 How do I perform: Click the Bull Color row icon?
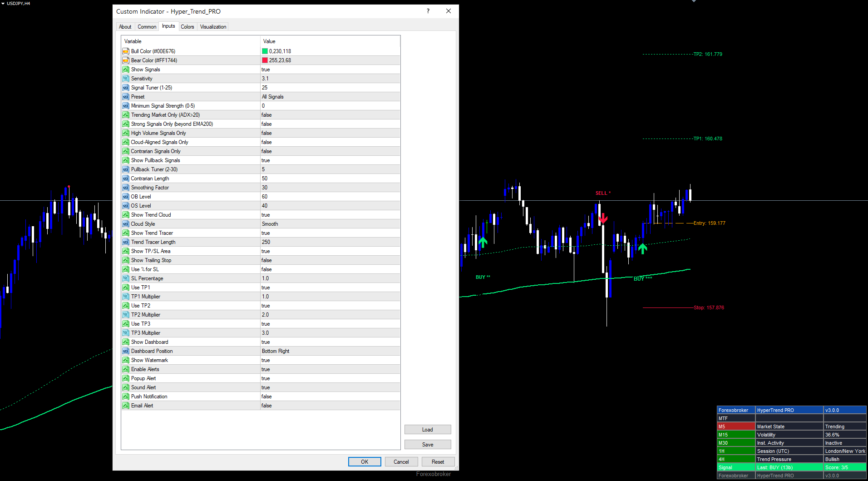pos(126,51)
